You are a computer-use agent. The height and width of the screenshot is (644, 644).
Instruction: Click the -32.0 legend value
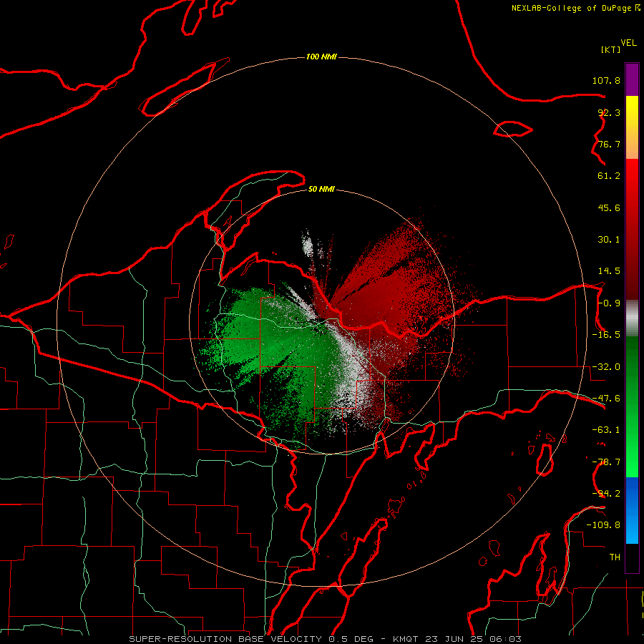point(606,367)
